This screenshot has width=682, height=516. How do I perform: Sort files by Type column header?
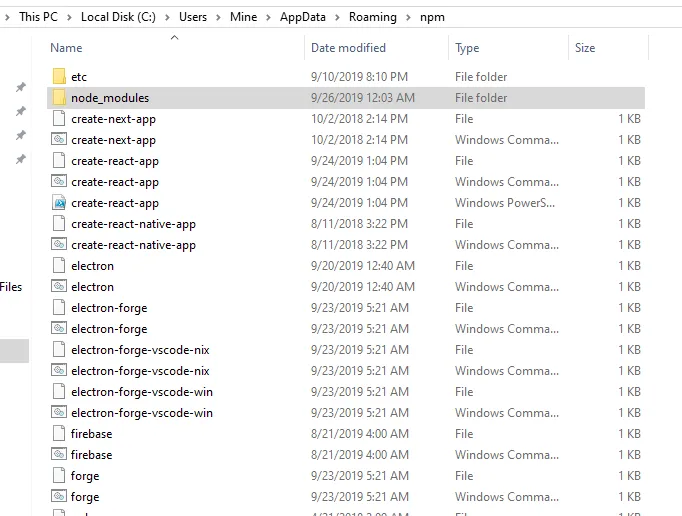[467, 48]
